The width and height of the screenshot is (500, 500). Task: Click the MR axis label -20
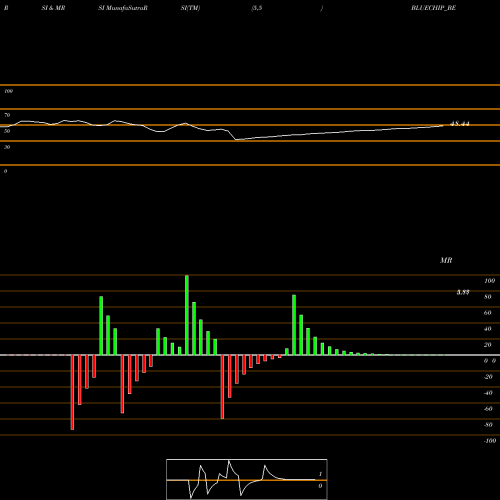coord(488,377)
